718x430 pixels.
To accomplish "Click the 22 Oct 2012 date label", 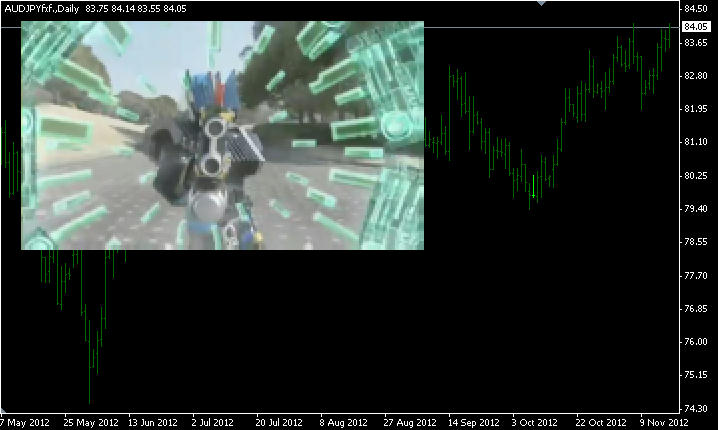I will (601, 422).
